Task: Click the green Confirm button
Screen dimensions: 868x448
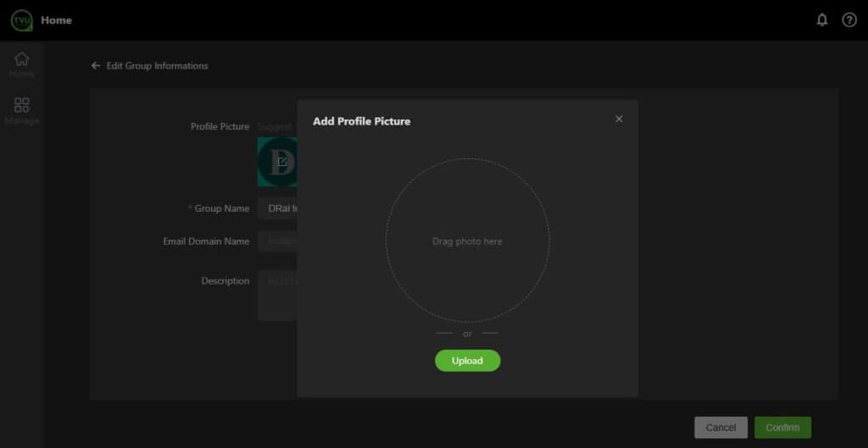Action: 782,428
